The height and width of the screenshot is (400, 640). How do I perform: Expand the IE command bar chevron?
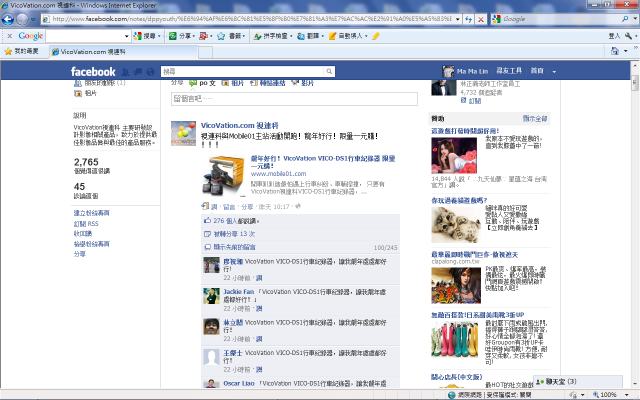point(636,48)
